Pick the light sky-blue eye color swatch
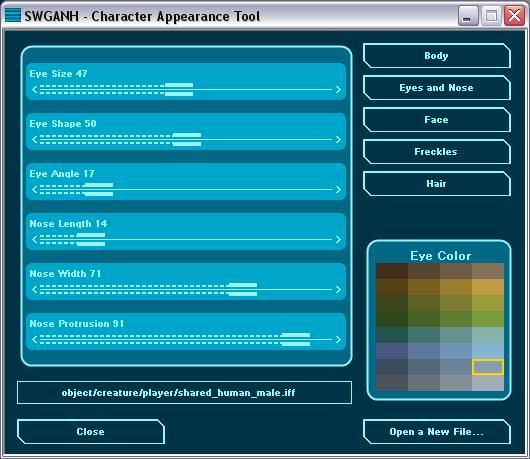 coord(488,351)
